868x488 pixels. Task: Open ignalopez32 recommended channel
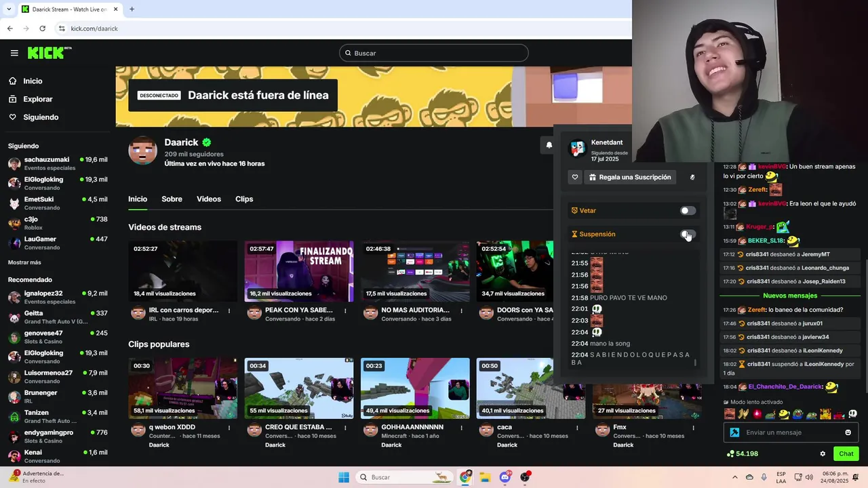[58, 297]
